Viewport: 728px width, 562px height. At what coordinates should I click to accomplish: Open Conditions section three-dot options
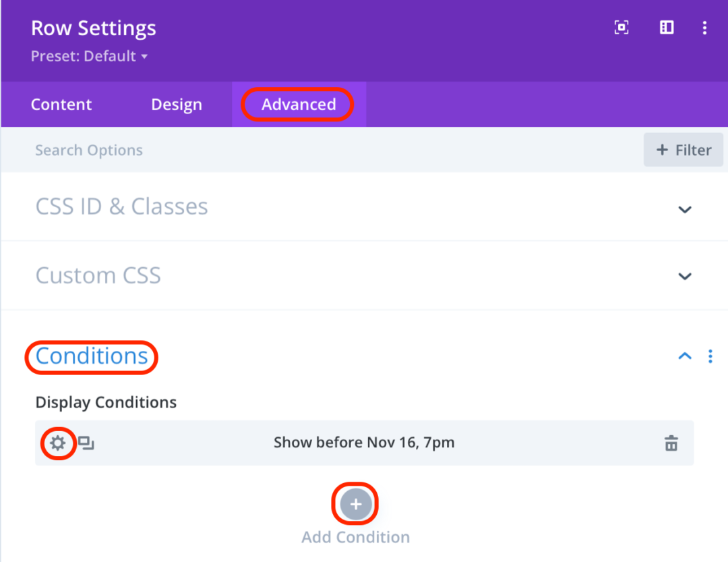click(x=710, y=356)
